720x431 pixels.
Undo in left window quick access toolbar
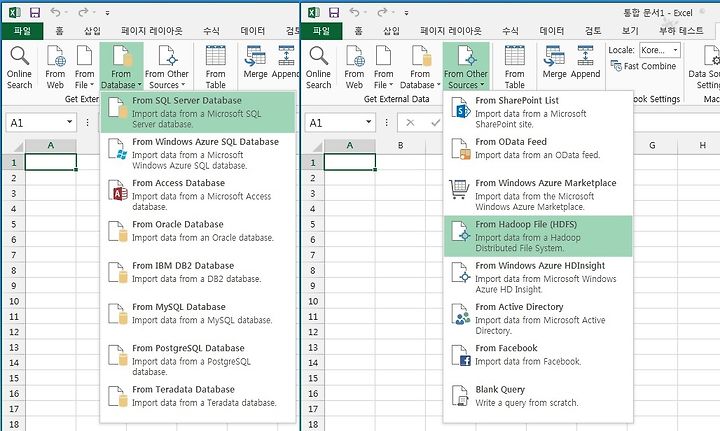[x=55, y=12]
